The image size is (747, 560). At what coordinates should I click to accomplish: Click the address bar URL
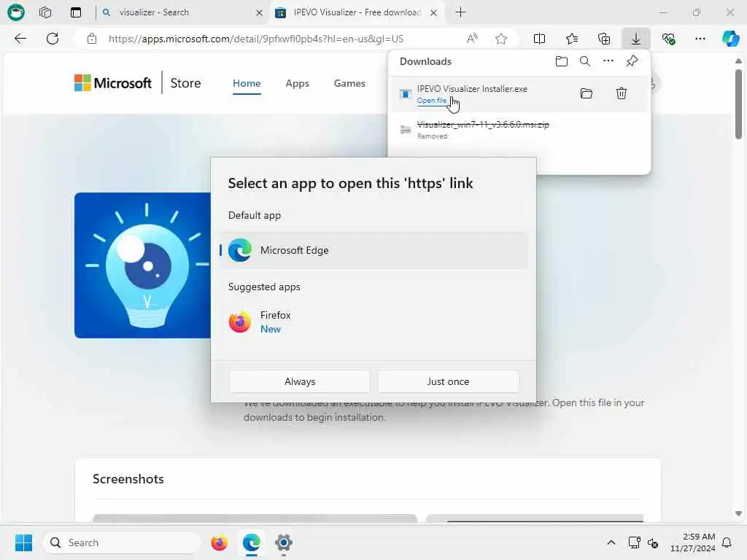256,39
